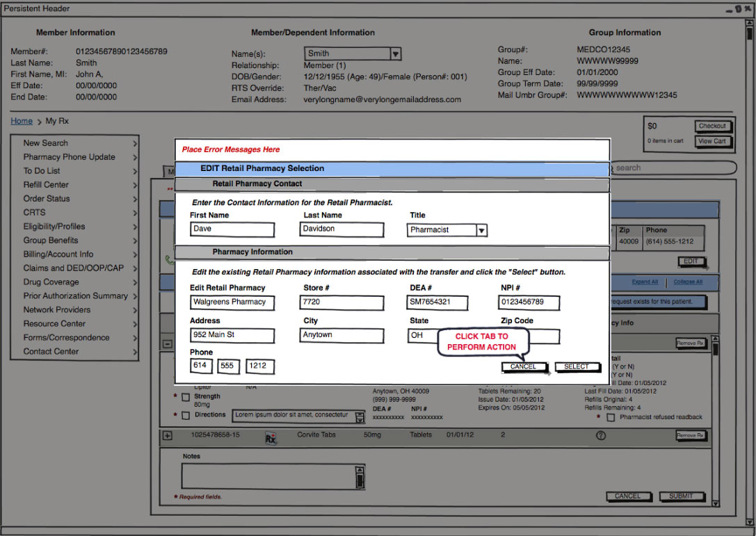Open Refill Center menu item
Viewport: 756px width, 536px height.
[x=74, y=185]
